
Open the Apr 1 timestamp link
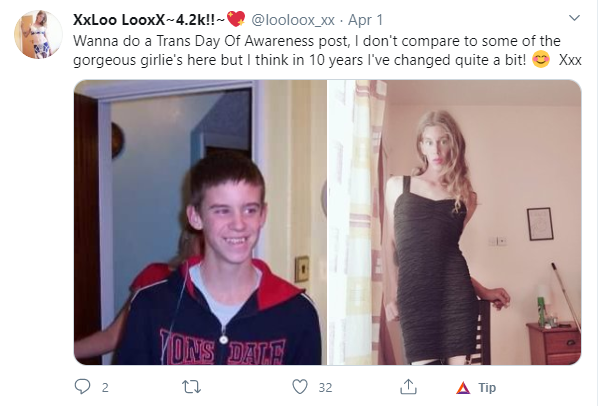tap(365, 20)
